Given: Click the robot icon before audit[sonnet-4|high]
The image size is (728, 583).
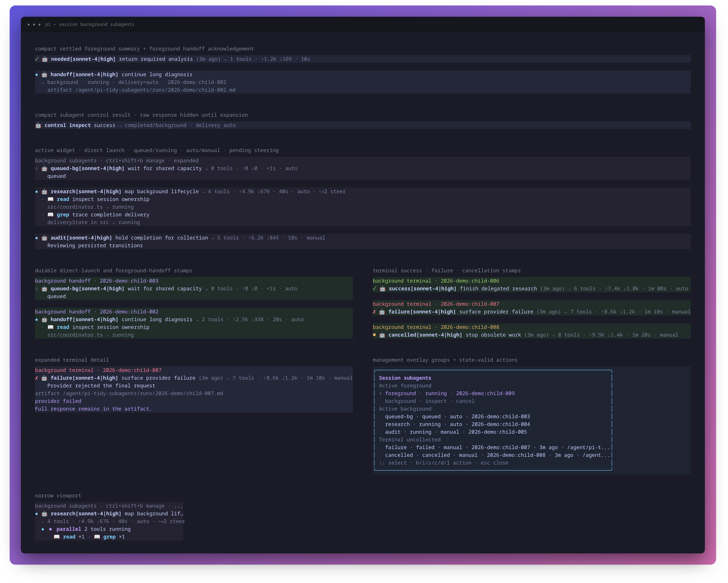Looking at the screenshot, I should 44,238.
